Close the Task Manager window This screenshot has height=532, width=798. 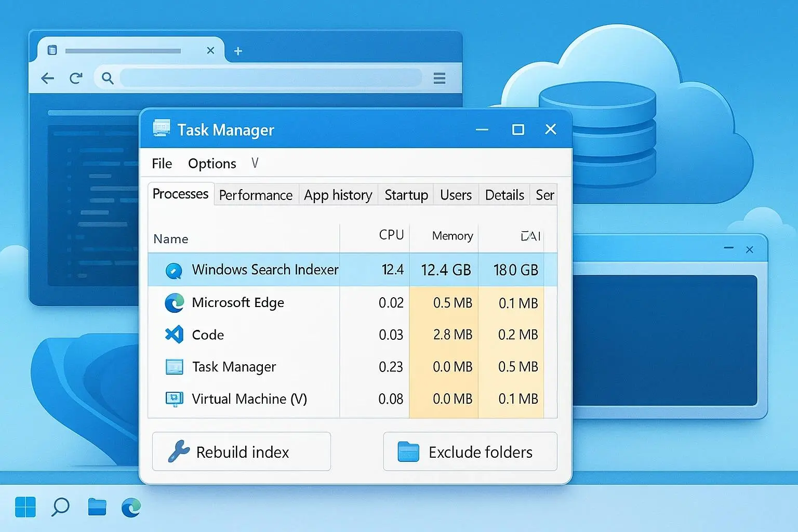[x=551, y=129]
